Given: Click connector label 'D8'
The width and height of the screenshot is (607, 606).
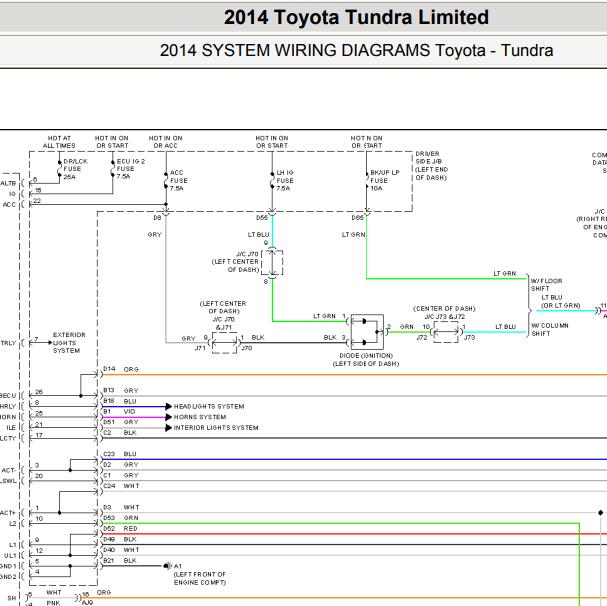Looking at the screenshot, I should pos(157,218).
